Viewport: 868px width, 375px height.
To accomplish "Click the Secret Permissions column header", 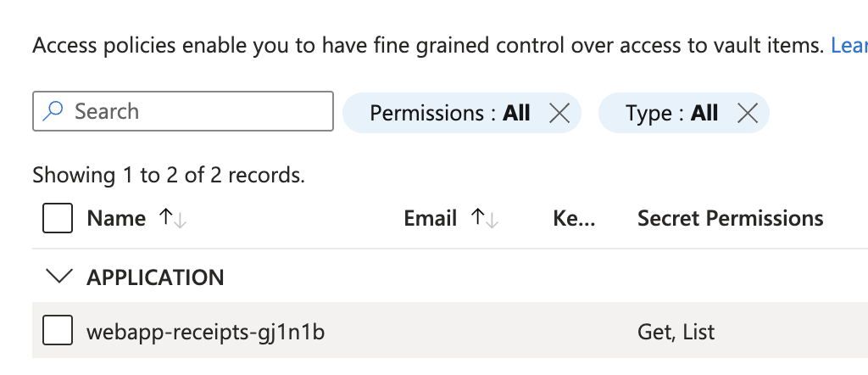I will click(730, 219).
